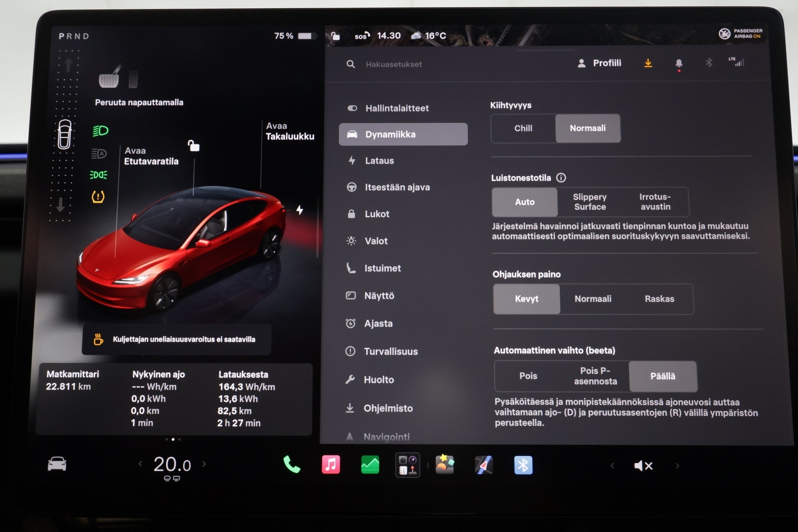This screenshot has height=532, width=798.
Task: Select Auto traction mode
Action: [x=525, y=202]
